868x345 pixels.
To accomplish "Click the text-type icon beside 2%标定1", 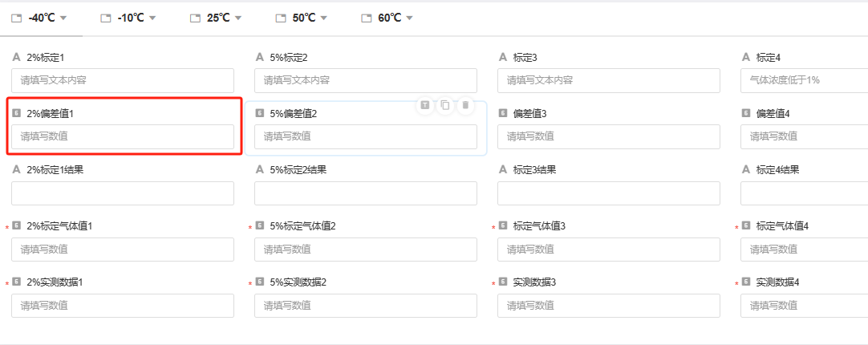I will click(x=17, y=58).
